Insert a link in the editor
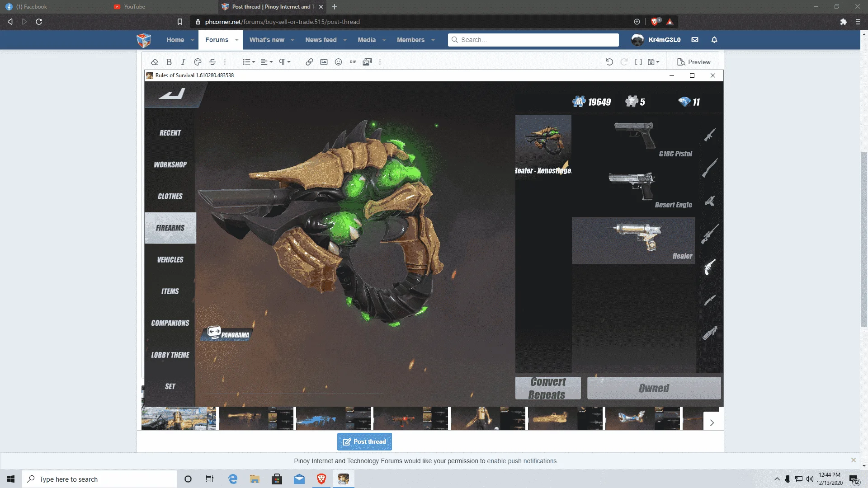Viewport: 868px width, 488px height. point(309,62)
